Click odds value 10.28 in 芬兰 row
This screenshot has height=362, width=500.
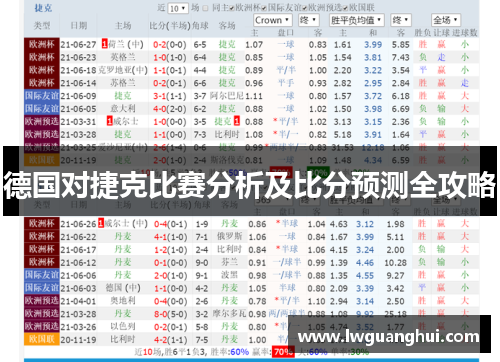395,263
